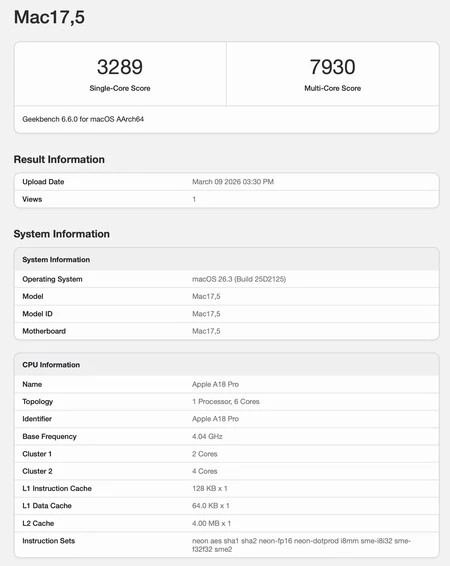Select the "1 Processor, 6 Cores" value
Viewport: 450px width, 566px height.
(x=226, y=401)
